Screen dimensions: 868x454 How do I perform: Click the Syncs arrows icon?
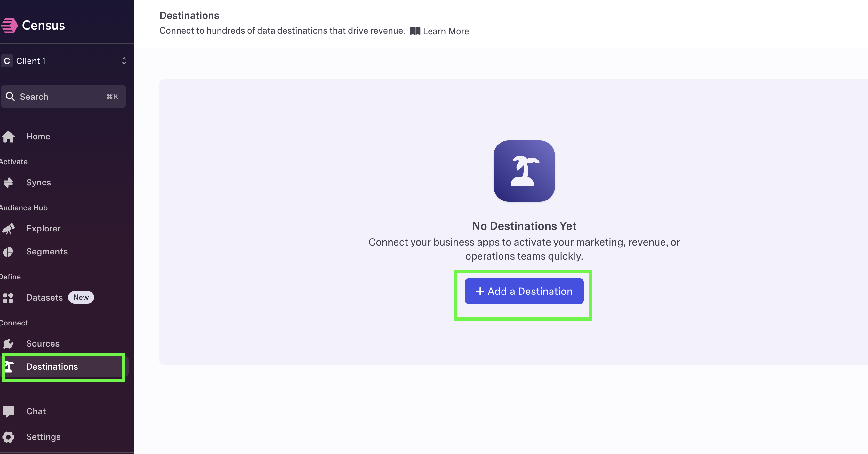click(x=8, y=183)
